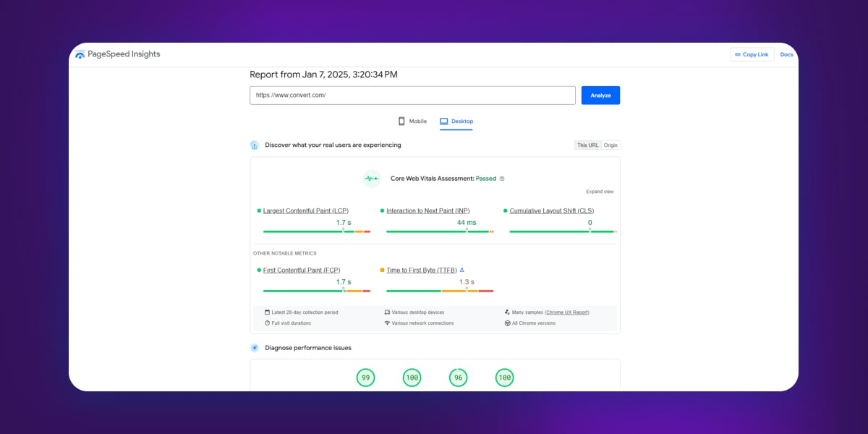Click the Analyze button
The height and width of the screenshot is (434, 868).
[x=600, y=95]
